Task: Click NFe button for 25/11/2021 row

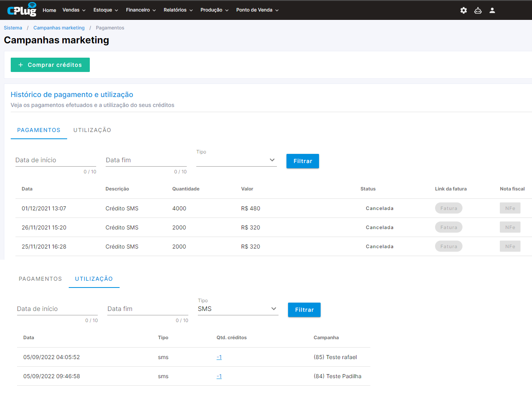Action: click(x=510, y=246)
